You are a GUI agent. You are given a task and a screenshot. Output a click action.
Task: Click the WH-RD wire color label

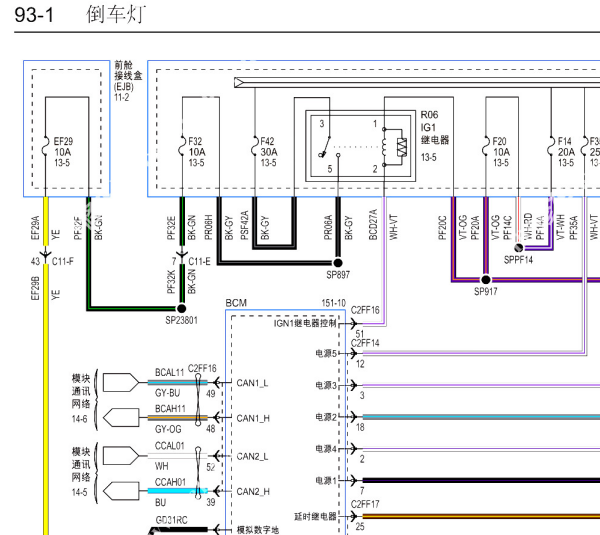(528, 226)
